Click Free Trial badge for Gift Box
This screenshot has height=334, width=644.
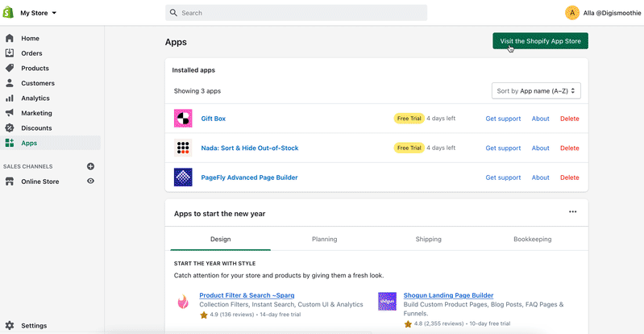pyautogui.click(x=409, y=119)
